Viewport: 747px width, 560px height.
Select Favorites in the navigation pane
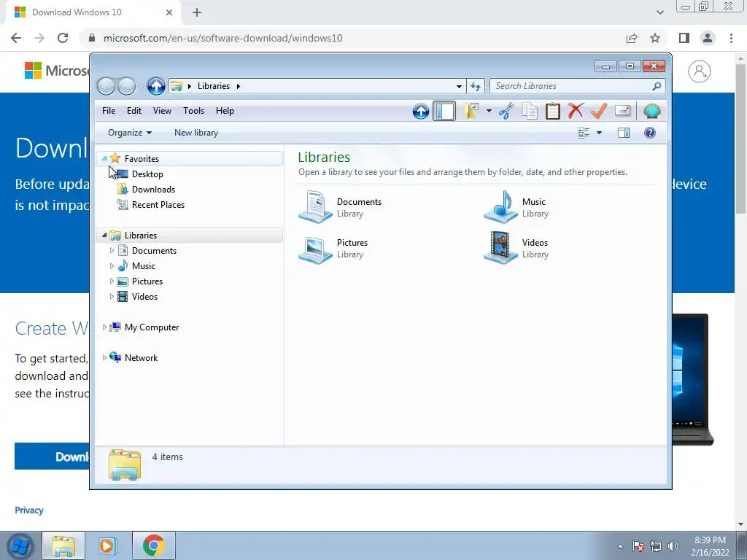pos(142,158)
